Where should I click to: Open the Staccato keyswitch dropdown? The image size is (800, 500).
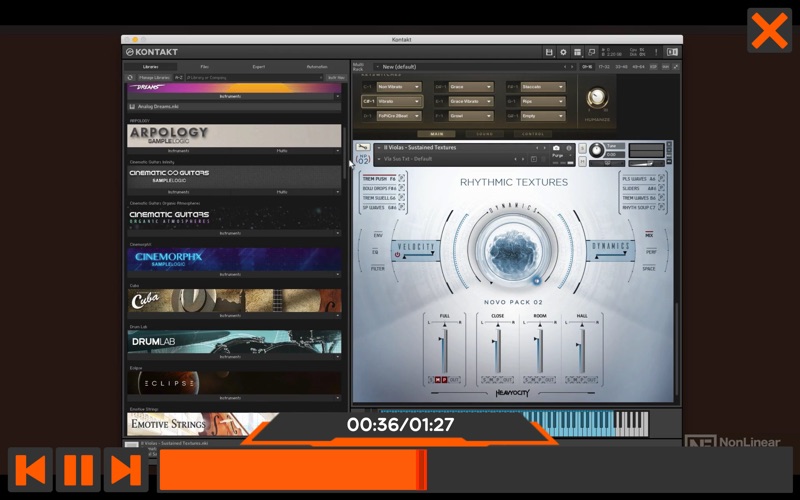543,87
